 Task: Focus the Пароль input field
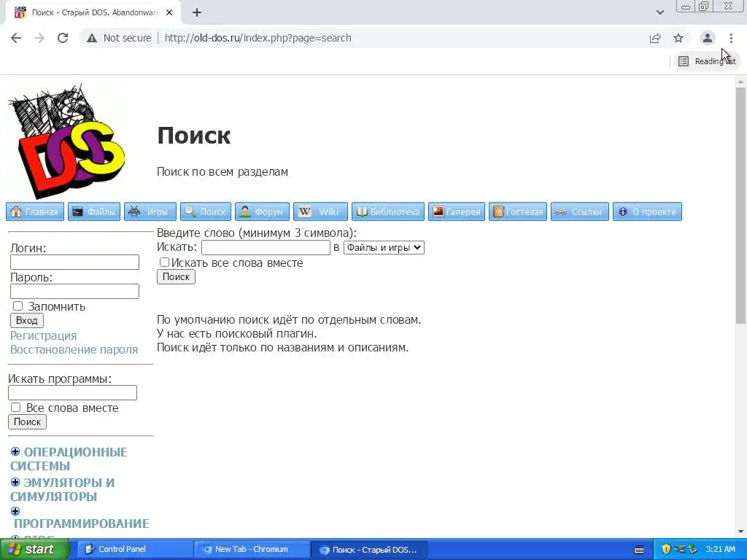[x=75, y=292]
